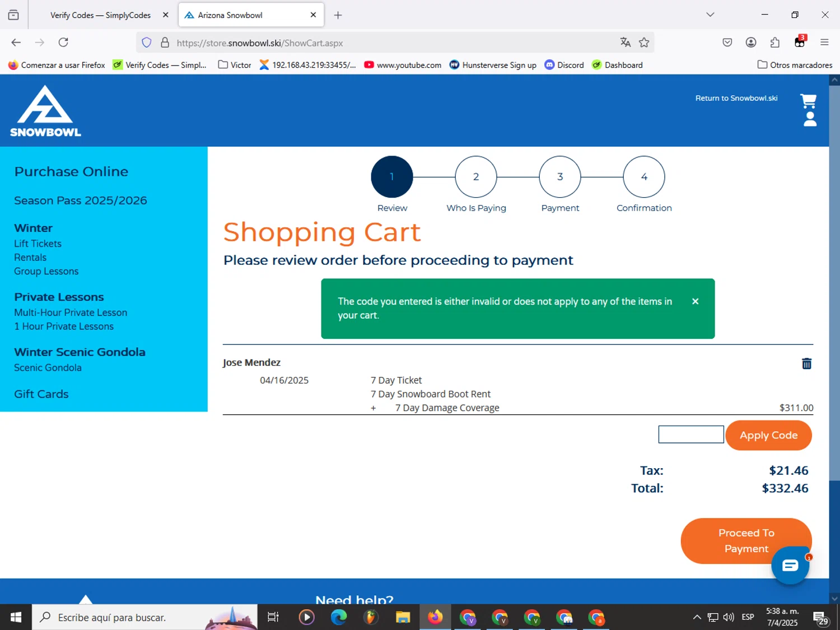
Task: Click the Snowbowl logo
Action: (x=45, y=111)
